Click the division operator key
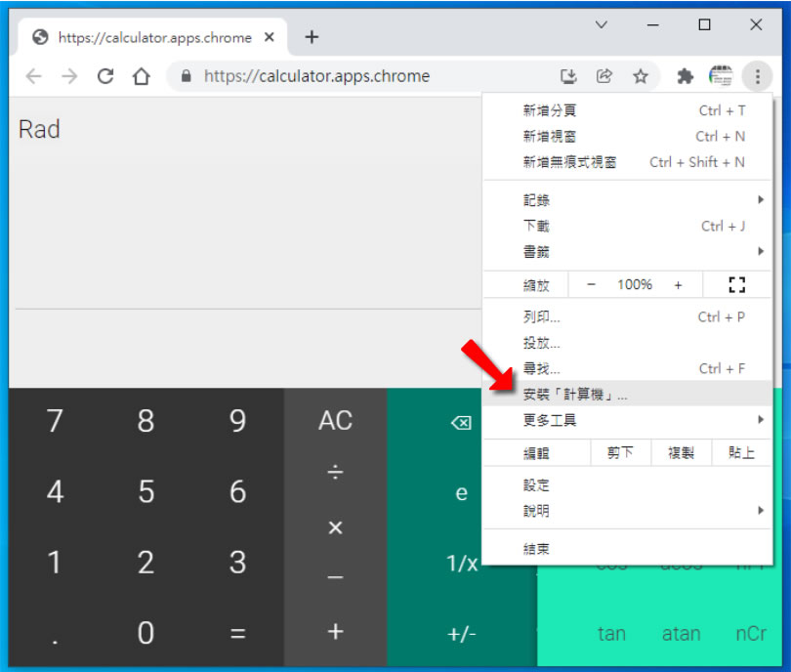Viewport: 791px width, 672px height. pyautogui.click(x=336, y=473)
